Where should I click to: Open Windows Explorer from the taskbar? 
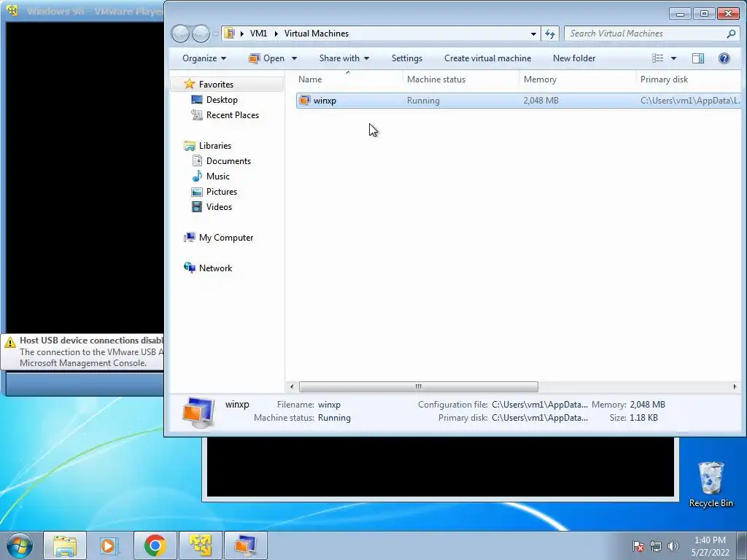[65, 545]
